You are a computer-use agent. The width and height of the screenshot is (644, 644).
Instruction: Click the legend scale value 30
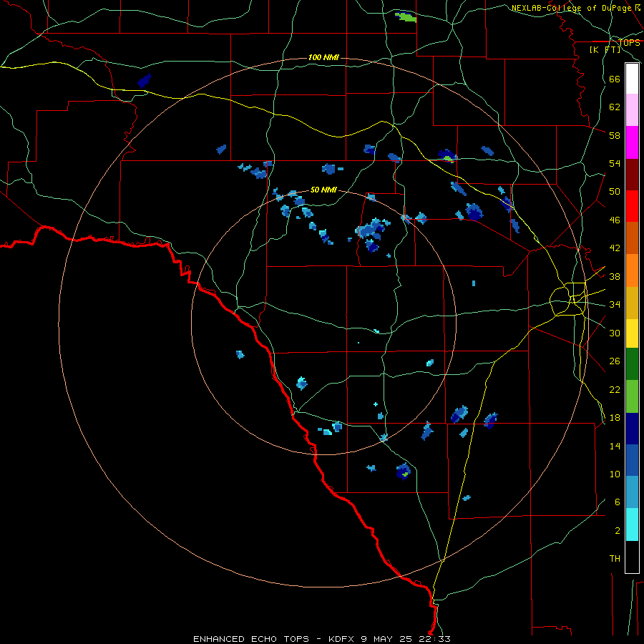click(x=615, y=333)
